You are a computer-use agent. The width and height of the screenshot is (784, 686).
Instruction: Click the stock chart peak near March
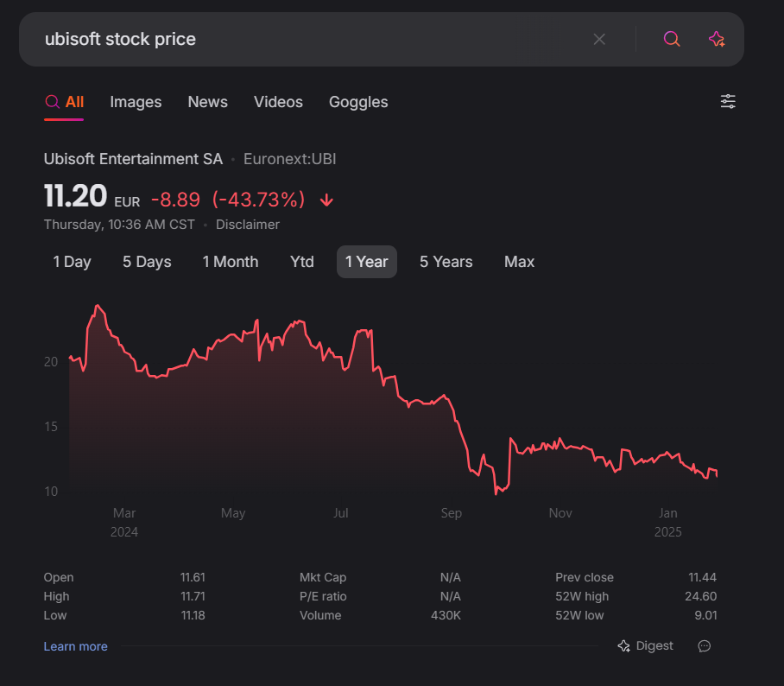click(x=98, y=306)
